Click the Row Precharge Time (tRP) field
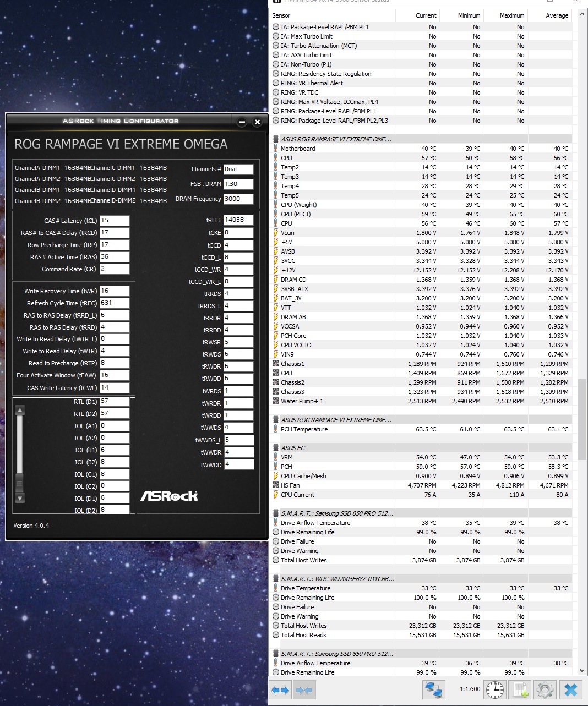The image size is (588, 706). point(115,245)
